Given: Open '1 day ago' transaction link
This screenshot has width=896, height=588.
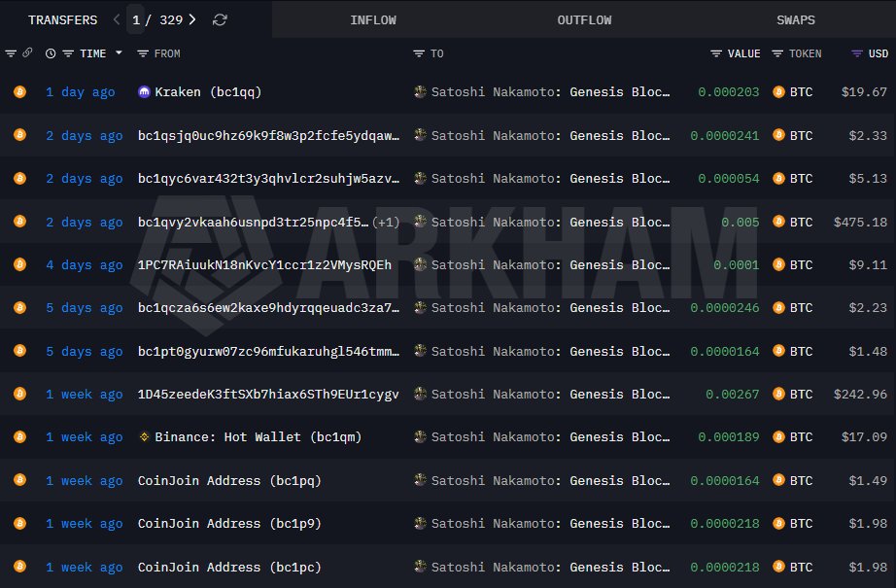Looking at the screenshot, I should pyautogui.click(x=80, y=92).
